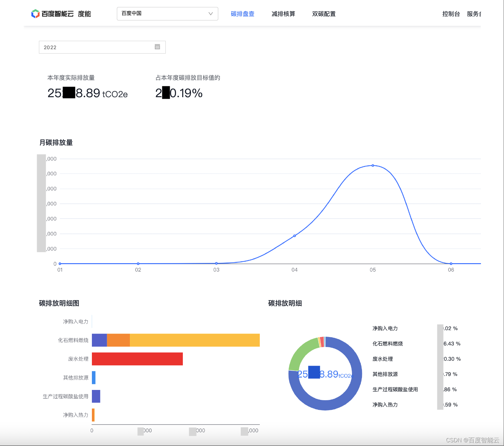Open the calendar icon in year field

(157, 47)
